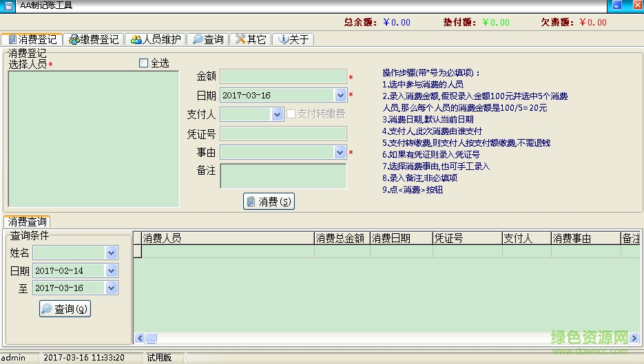644x364 pixels.
Task: Click the 人员维护 tab users icon
Action: point(136,39)
